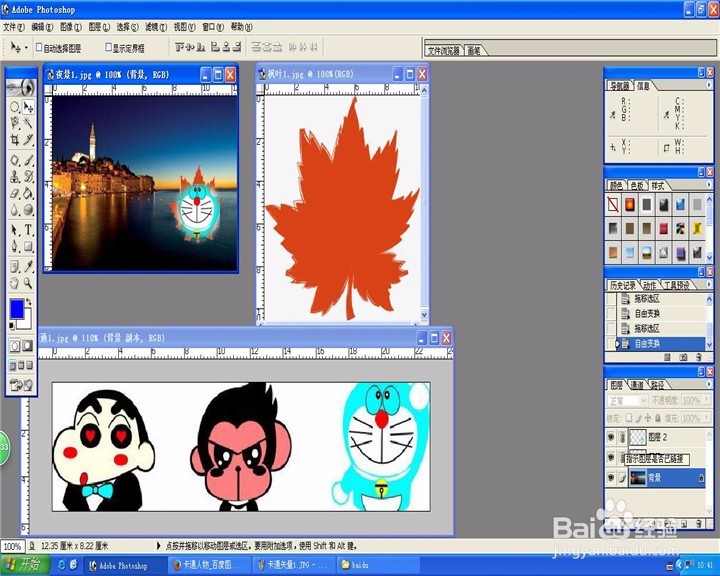Viewport: 720px width, 576px height.
Task: Hide the 图层 2 layer via eye icon
Action: tap(611, 437)
